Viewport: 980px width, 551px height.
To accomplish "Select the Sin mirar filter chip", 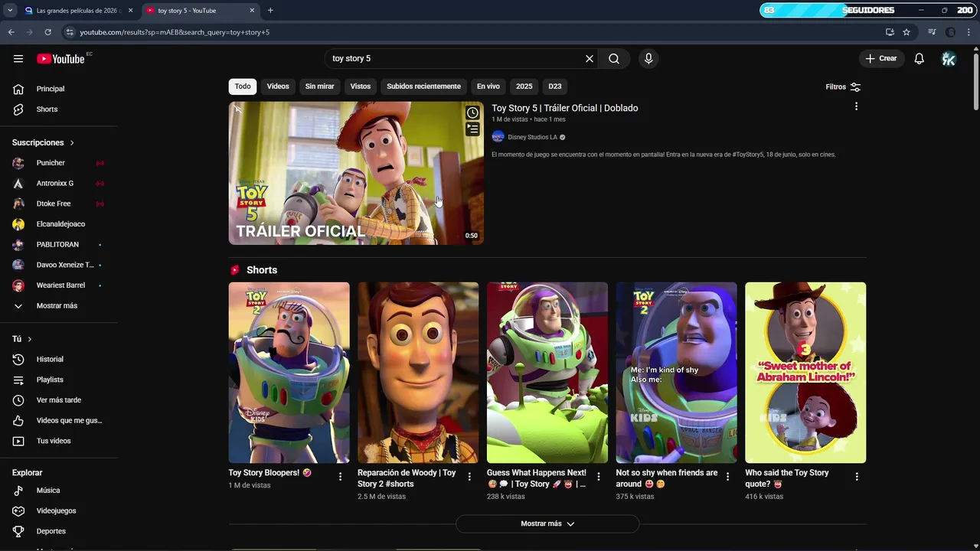I will 320,86.
